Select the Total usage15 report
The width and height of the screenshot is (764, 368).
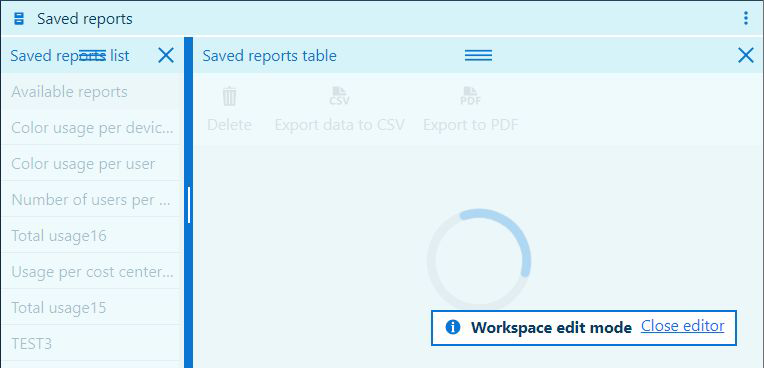[x=93, y=308]
